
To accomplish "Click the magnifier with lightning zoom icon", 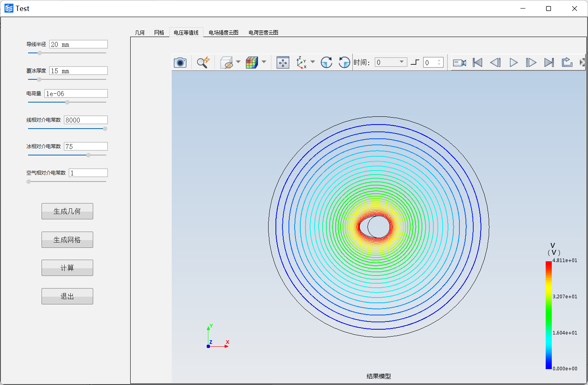I will pos(203,62).
